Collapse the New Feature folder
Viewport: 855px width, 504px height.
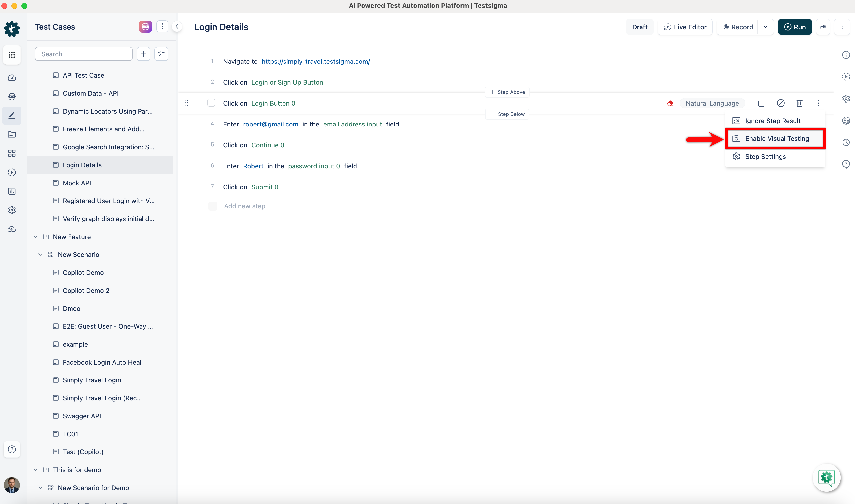pos(35,236)
